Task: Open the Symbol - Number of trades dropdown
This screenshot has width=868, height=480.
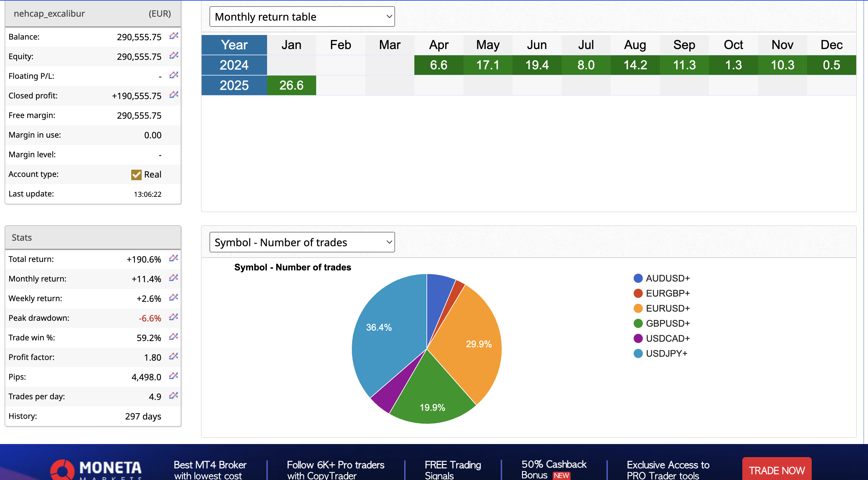Action: point(302,242)
